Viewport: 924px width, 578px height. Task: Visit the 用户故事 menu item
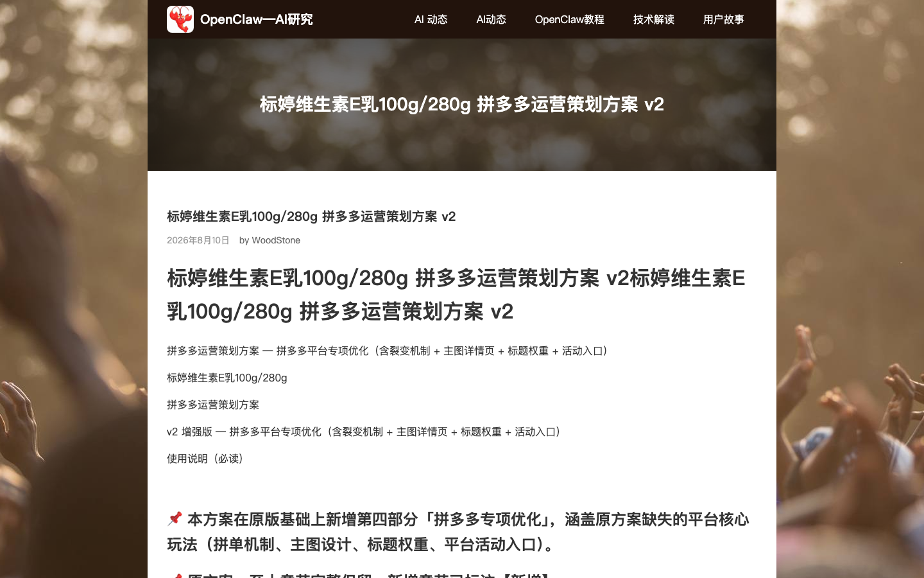pyautogui.click(x=724, y=19)
